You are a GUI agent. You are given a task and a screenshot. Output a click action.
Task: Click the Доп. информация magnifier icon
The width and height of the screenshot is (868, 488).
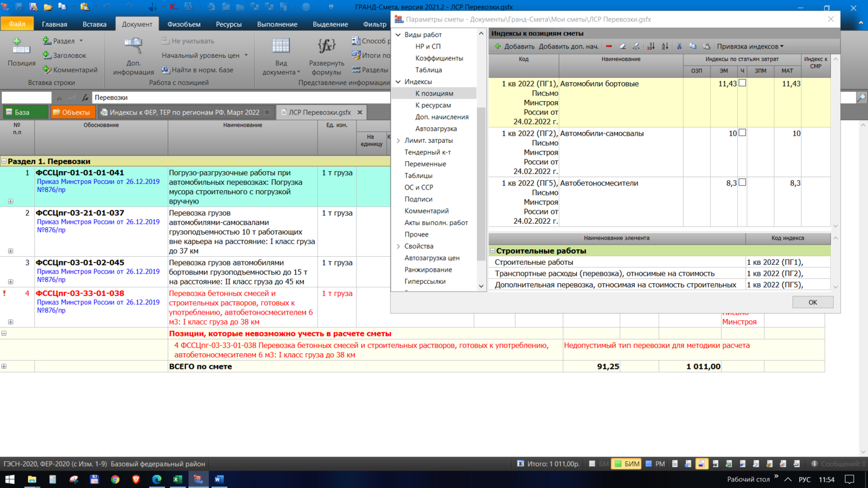click(133, 46)
